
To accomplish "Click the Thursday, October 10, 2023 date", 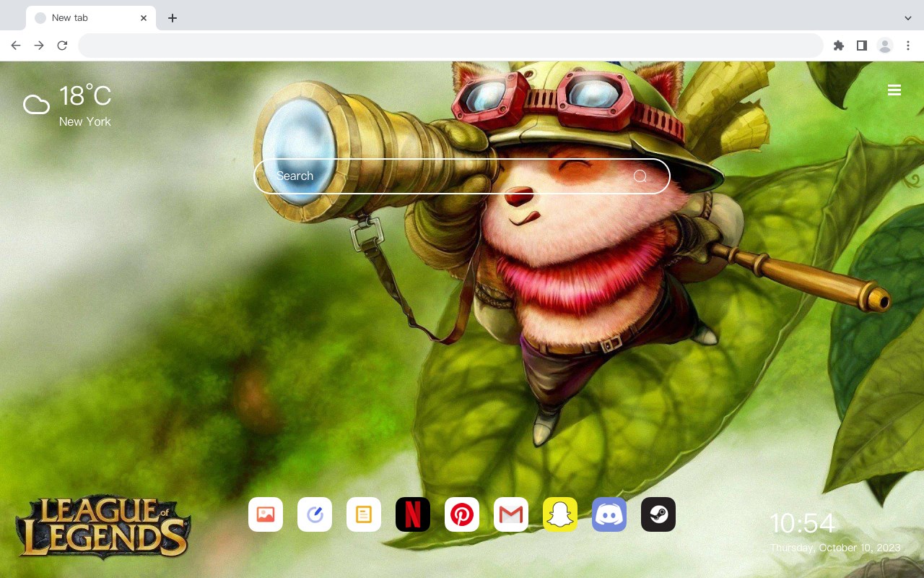I will tap(835, 548).
